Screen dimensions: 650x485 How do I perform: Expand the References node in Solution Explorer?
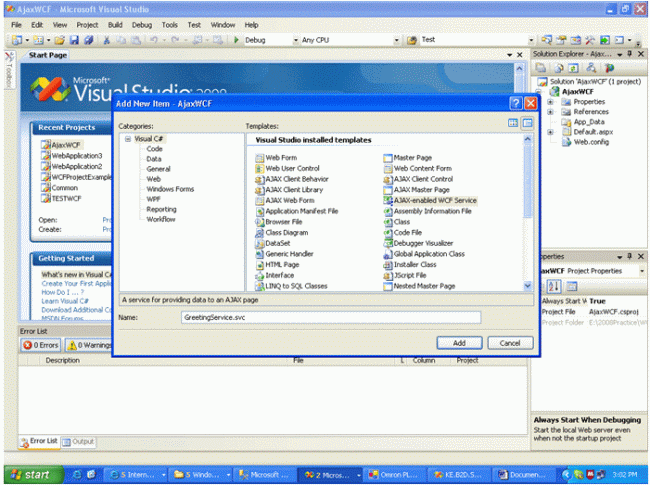tap(550, 112)
